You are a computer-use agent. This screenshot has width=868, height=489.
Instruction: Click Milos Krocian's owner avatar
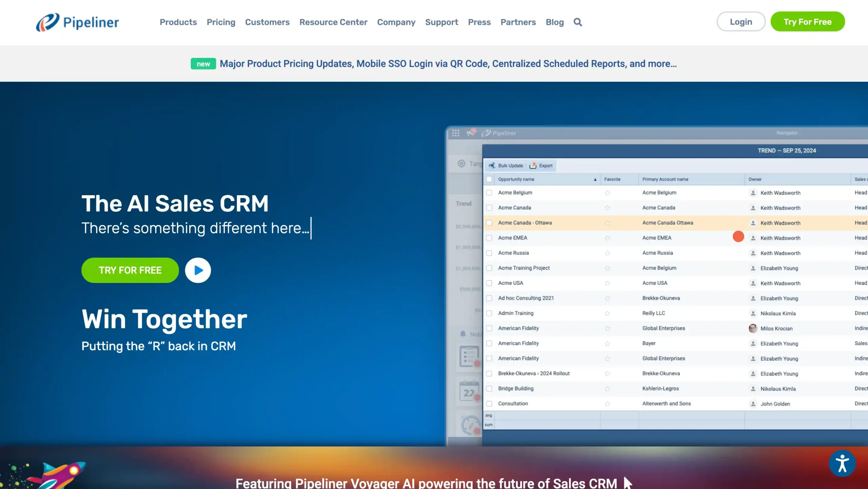tap(752, 328)
